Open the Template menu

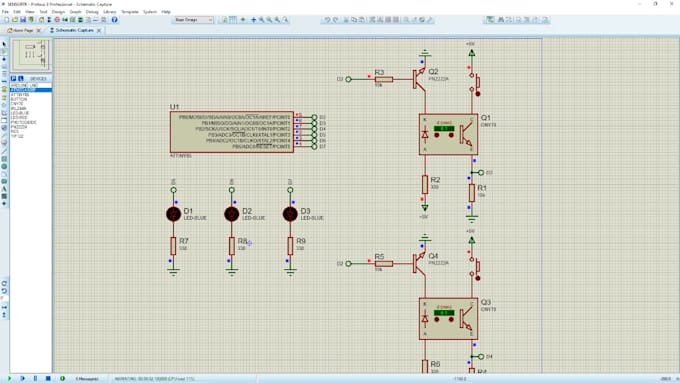pos(130,12)
